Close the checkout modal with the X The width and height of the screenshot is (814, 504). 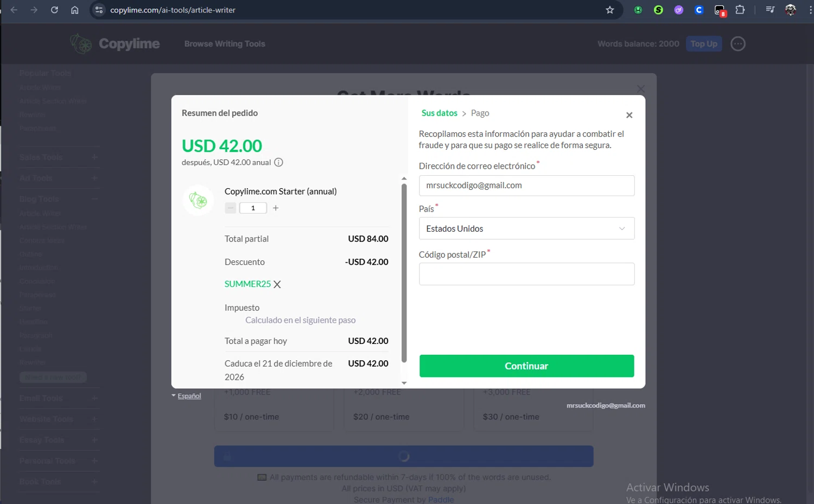tap(629, 115)
